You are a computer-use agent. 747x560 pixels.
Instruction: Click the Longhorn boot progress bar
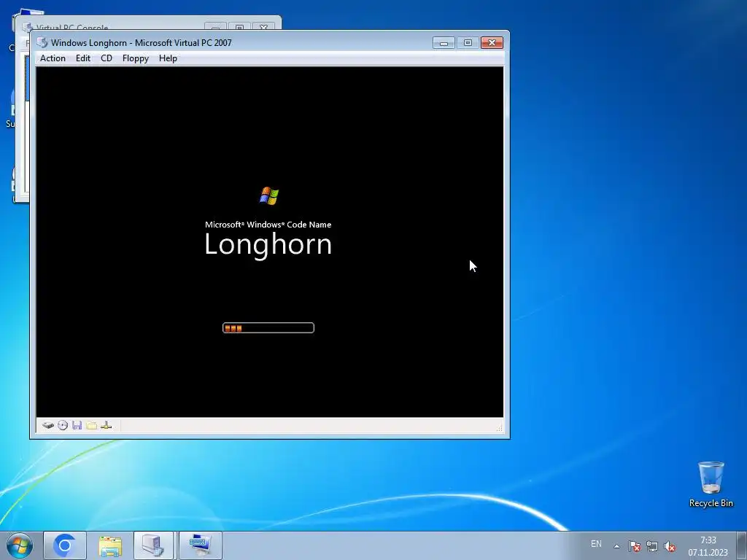[x=268, y=327]
